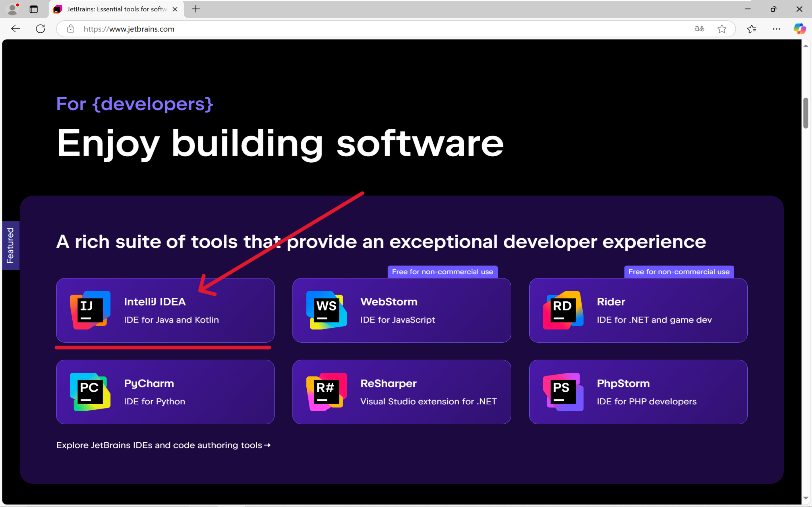Switch to the Featured sidebar tab

(x=11, y=245)
